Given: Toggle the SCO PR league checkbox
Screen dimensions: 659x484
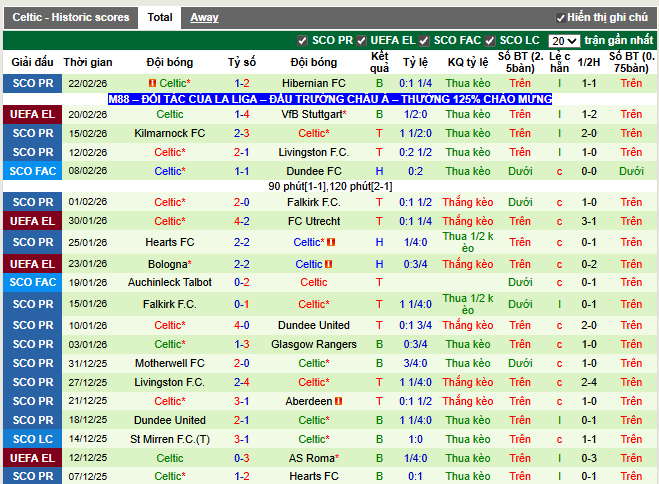Looking at the screenshot, I should tap(302, 41).
